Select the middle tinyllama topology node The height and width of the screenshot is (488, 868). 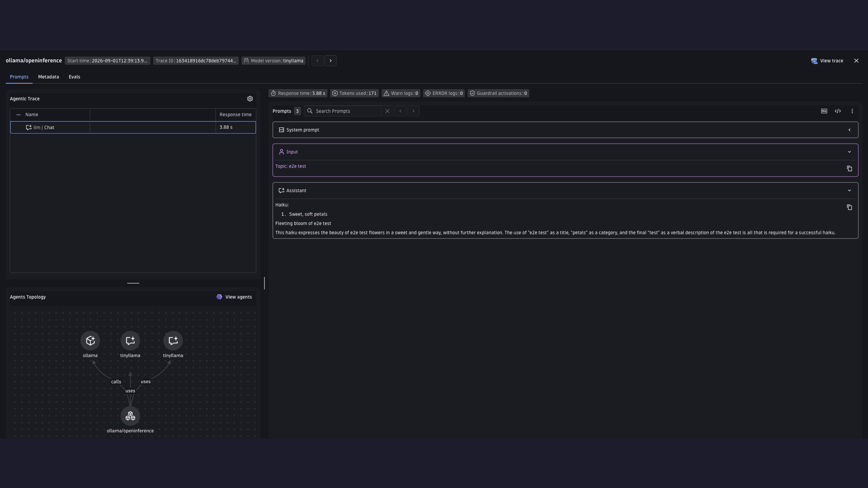(130, 341)
